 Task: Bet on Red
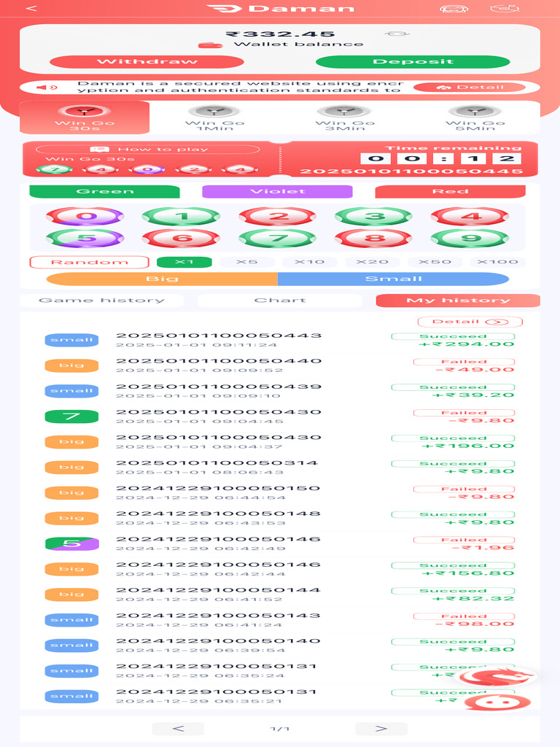point(451,192)
